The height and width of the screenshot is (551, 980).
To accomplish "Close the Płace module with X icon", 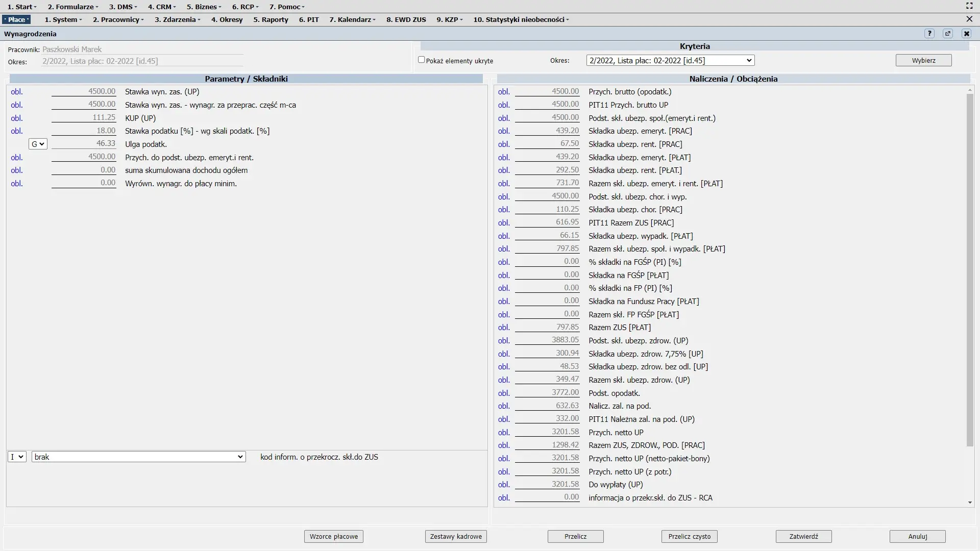I will (x=969, y=19).
